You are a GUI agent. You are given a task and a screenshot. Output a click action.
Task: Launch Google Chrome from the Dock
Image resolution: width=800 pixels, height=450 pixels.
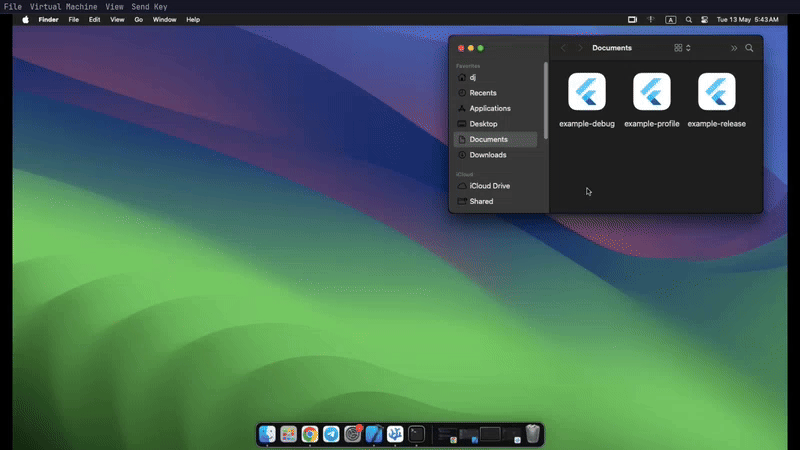310,434
